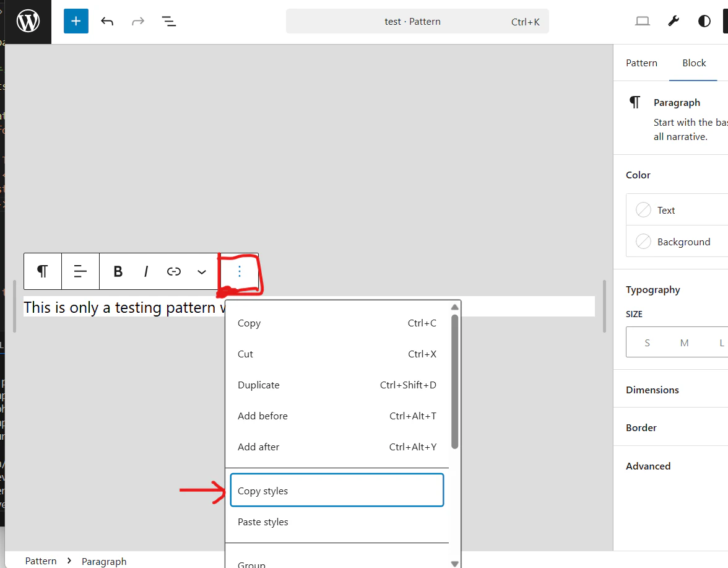
Task: Open more rich text controls chevron
Action: (202, 271)
